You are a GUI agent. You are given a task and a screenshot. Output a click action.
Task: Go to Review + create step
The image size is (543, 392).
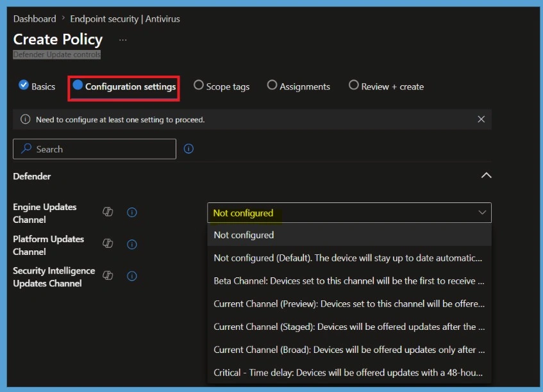[x=386, y=86]
